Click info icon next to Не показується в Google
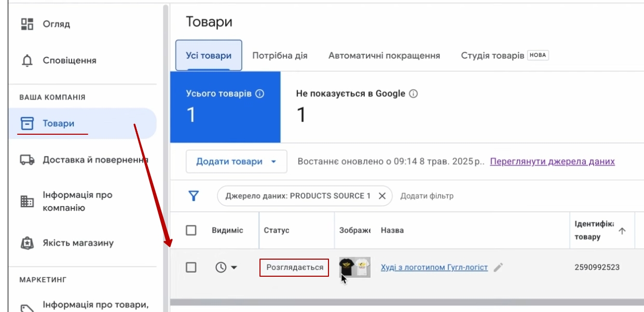This screenshot has width=644, height=312. (x=414, y=94)
